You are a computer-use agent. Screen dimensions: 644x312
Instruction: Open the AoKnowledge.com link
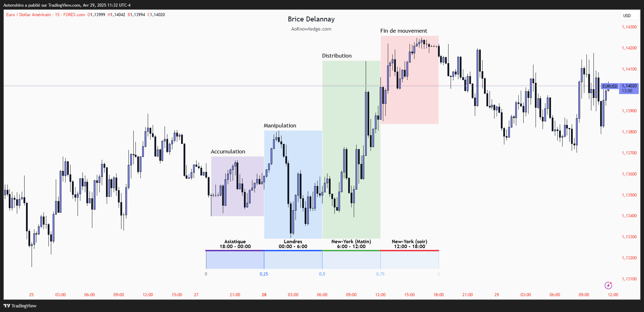pos(311,29)
